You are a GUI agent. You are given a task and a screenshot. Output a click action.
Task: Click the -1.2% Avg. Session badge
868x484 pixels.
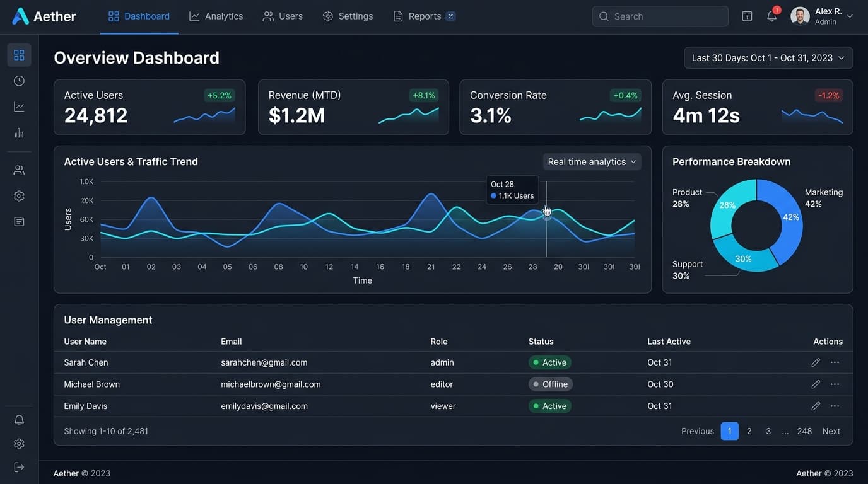click(x=829, y=96)
